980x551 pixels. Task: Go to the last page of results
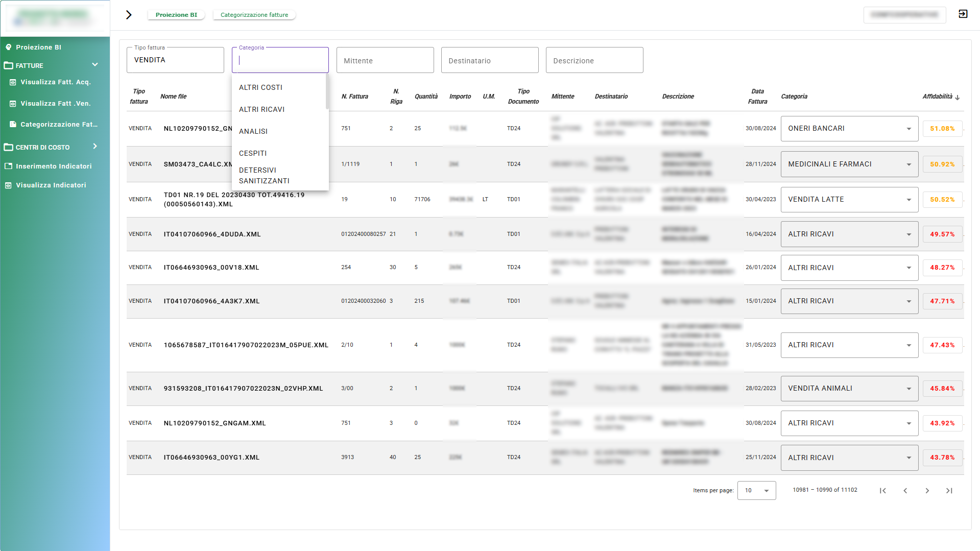coord(949,491)
